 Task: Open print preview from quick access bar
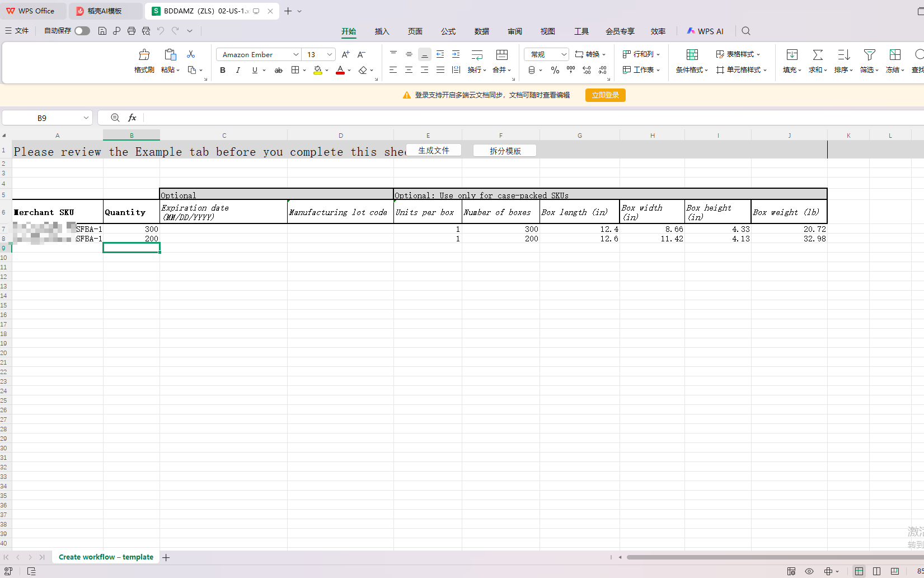tap(146, 31)
